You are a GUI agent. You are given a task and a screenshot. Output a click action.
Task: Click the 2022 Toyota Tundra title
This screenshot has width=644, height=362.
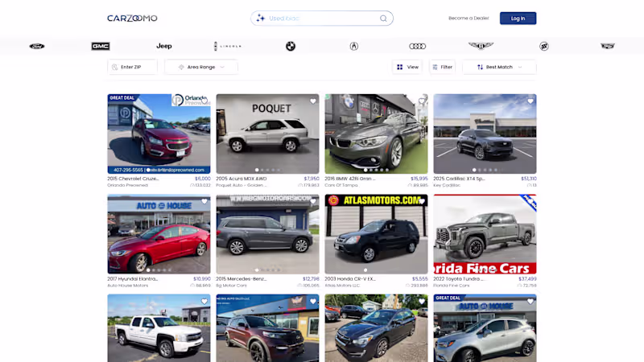click(x=459, y=278)
